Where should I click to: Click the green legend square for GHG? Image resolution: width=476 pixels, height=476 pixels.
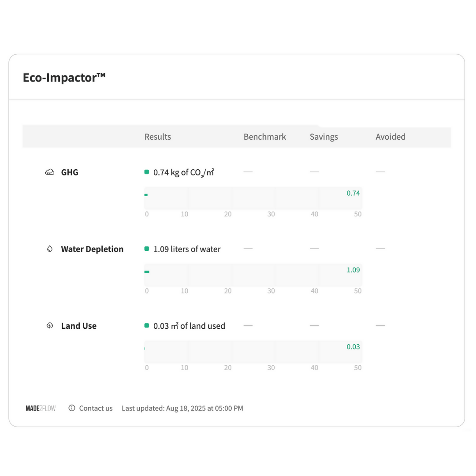(147, 172)
